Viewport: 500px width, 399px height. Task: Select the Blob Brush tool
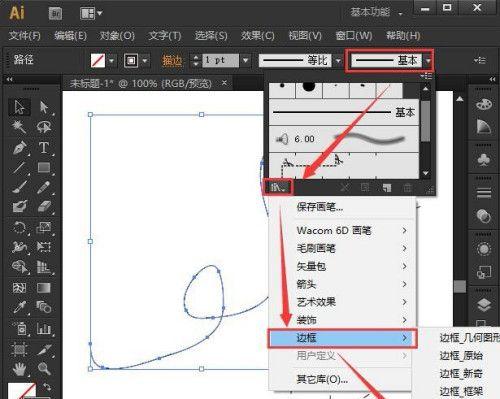click(x=19, y=207)
